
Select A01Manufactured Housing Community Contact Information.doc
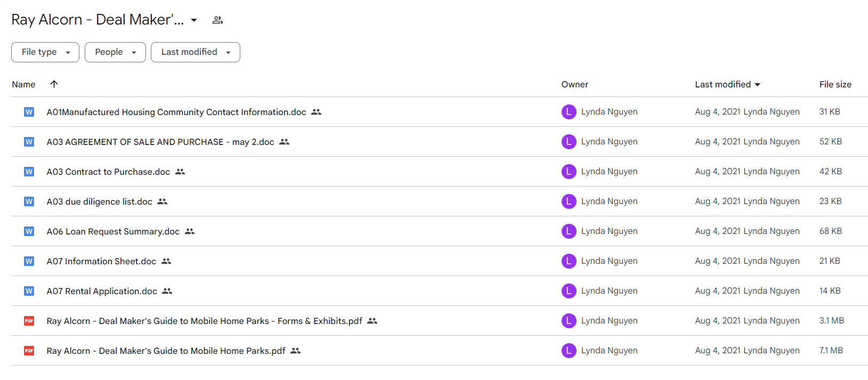[176, 112]
